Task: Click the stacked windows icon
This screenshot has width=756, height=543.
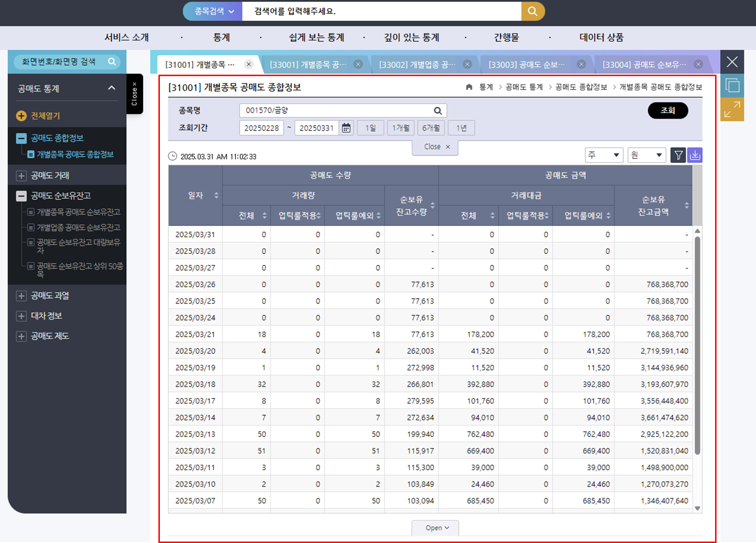Action: pos(732,86)
